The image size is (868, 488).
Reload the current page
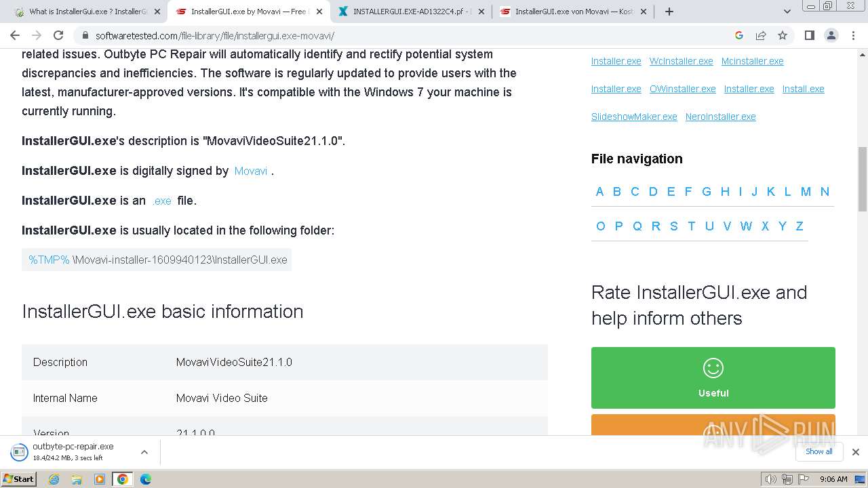point(58,35)
